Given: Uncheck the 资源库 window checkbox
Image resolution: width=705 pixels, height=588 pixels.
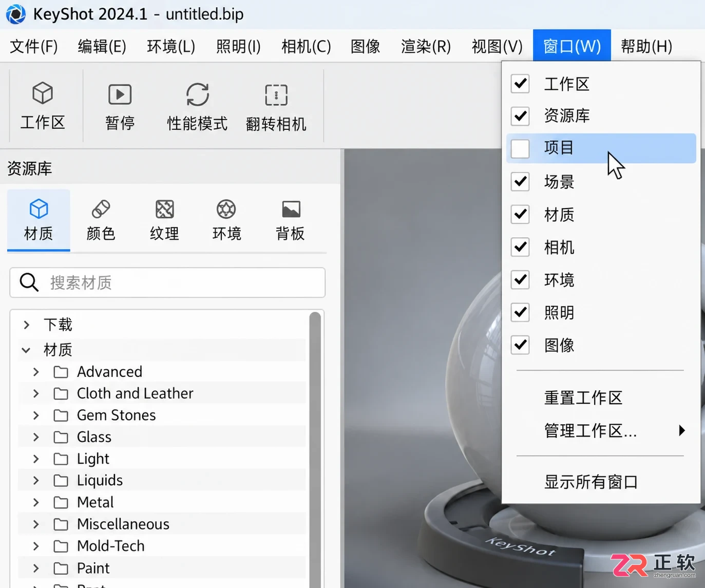Looking at the screenshot, I should 520,116.
